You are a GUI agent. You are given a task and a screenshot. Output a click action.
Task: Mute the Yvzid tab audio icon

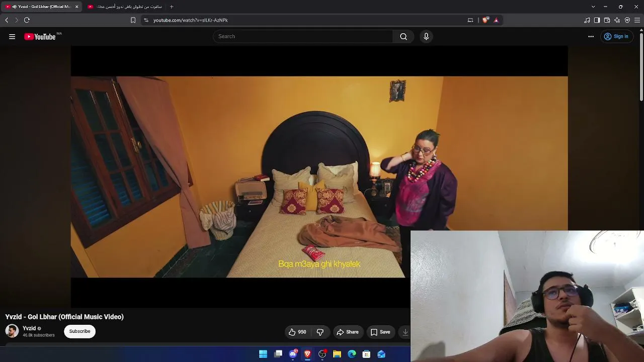(14, 7)
